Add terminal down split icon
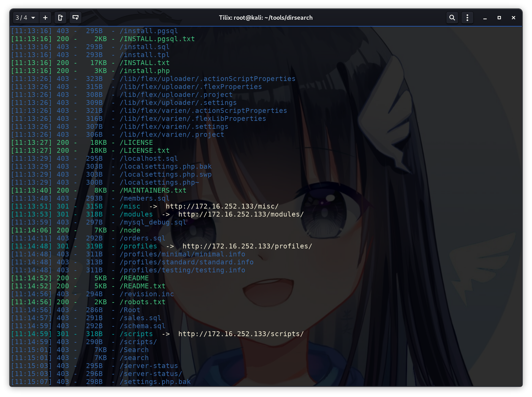Viewport: 532px width, 397px height. tap(76, 18)
